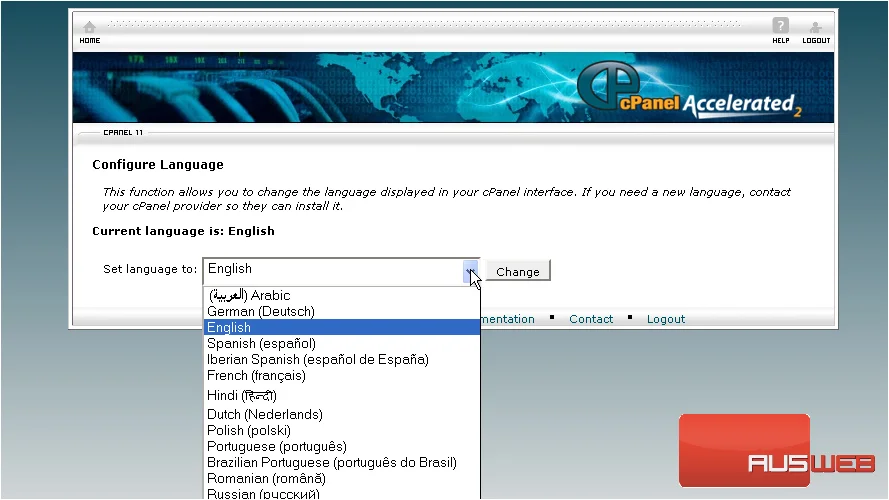Click the Change button

[518, 271]
